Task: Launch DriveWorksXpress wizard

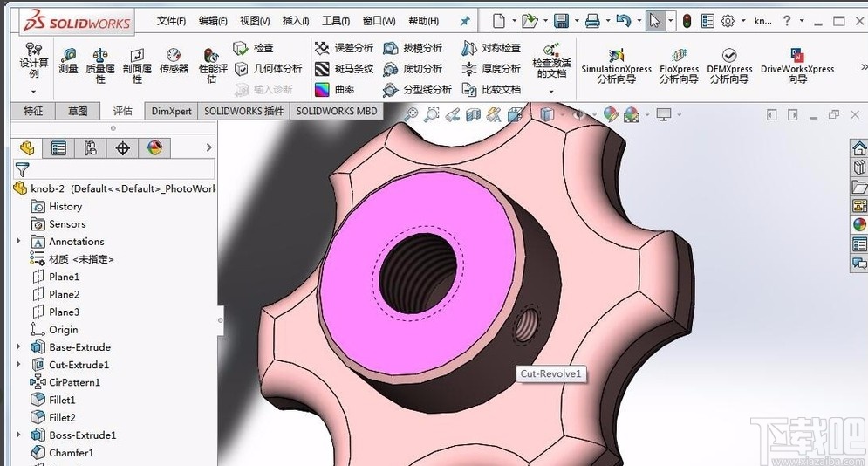Action: coord(797,65)
